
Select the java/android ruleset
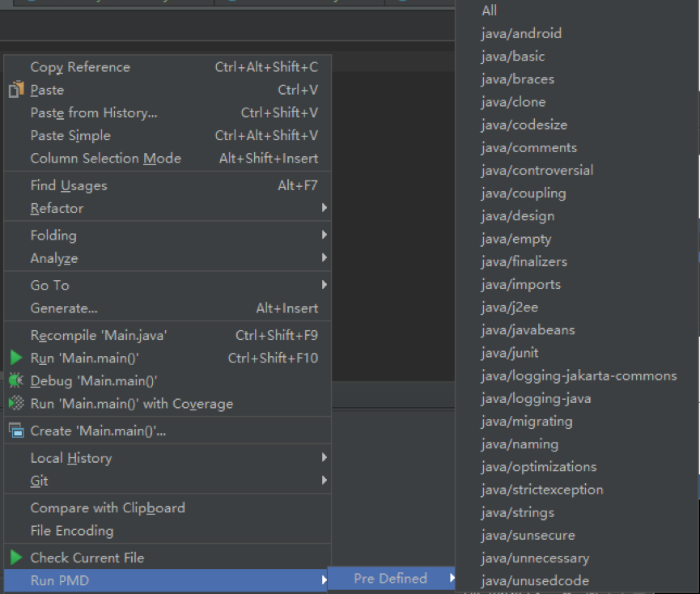pyautogui.click(x=577, y=33)
